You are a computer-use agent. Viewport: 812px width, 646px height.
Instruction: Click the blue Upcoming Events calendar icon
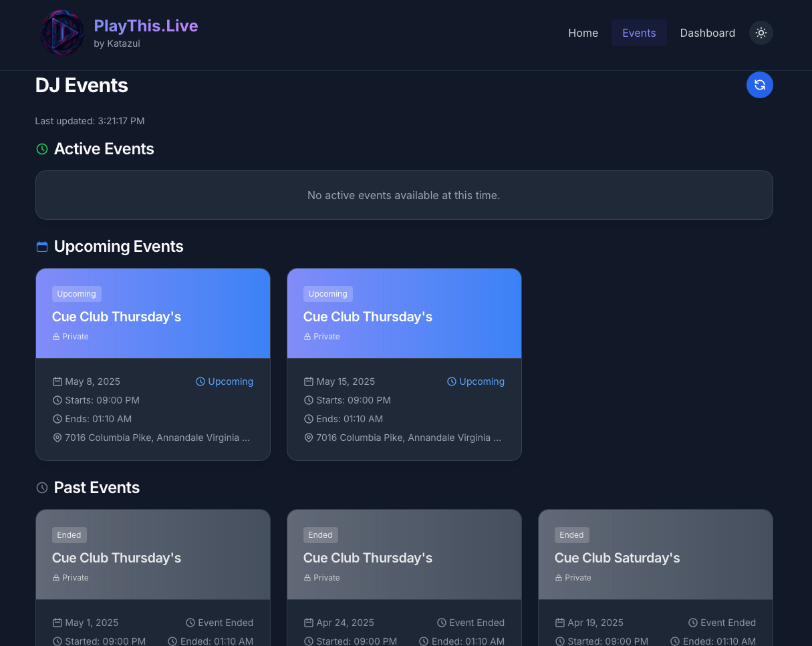[42, 247]
